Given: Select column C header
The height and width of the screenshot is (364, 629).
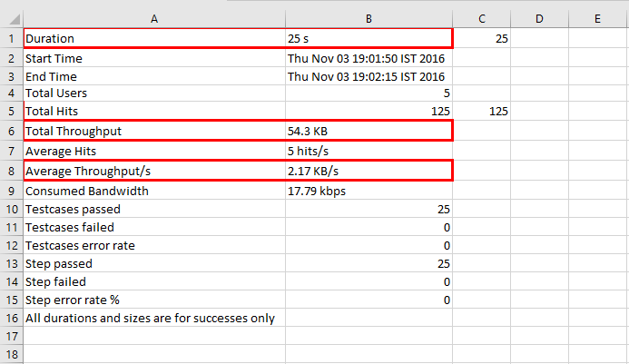Looking at the screenshot, I should point(481,19).
